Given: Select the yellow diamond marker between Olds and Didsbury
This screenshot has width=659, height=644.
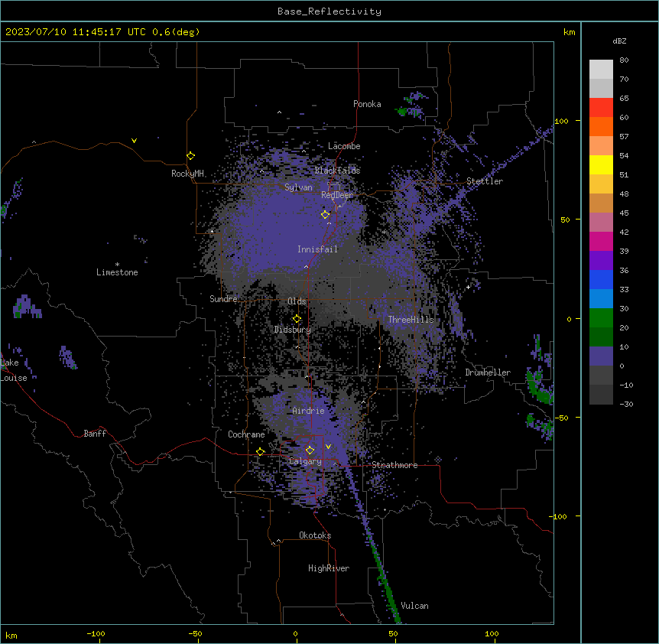Looking at the screenshot, I should point(297,319).
